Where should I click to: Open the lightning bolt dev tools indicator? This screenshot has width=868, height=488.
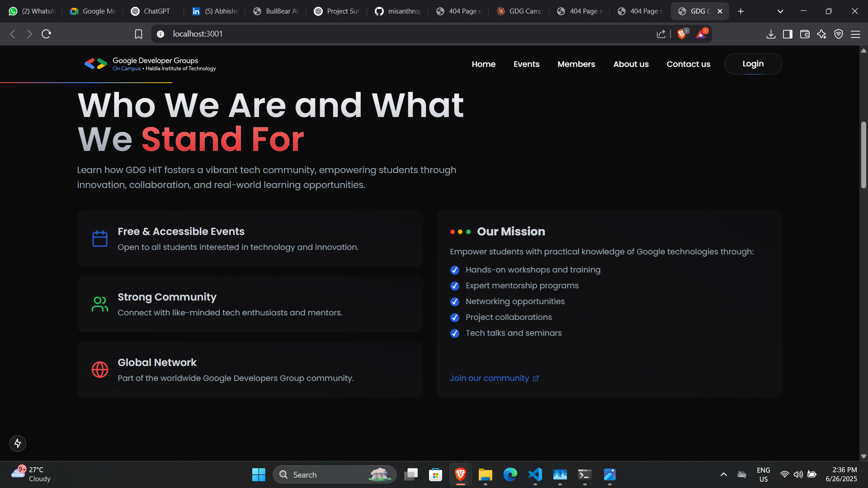click(x=18, y=443)
